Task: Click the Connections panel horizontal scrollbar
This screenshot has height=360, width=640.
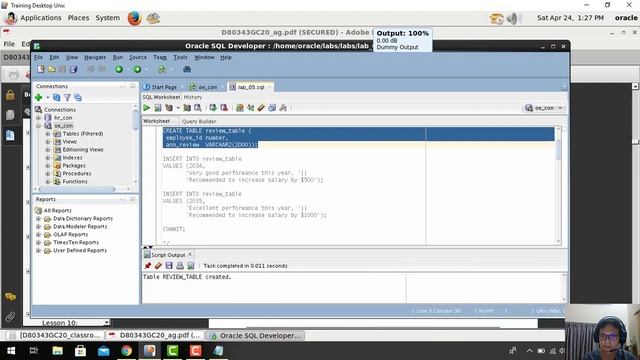Action: coord(76,189)
